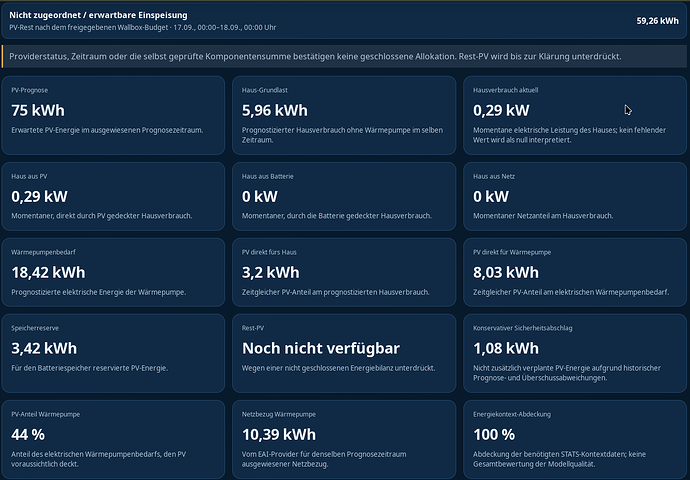
Task: Select the Haus aus PV label
Action: [x=29, y=176]
